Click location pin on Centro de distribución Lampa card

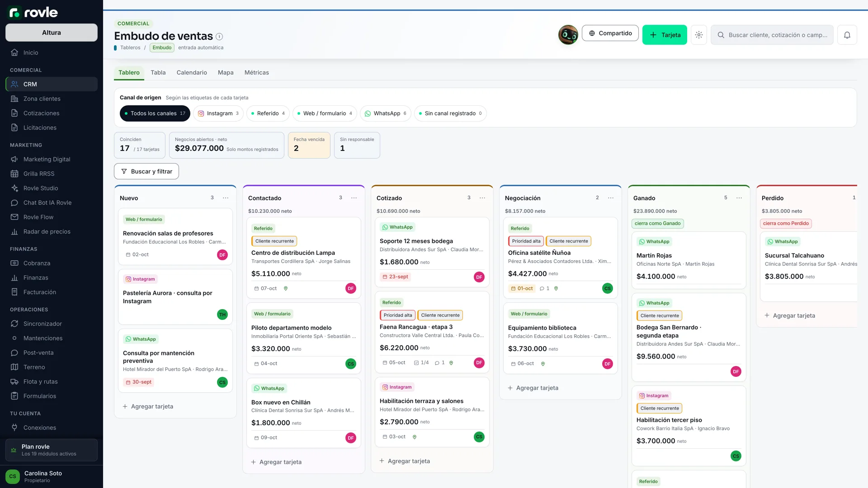[286, 288]
